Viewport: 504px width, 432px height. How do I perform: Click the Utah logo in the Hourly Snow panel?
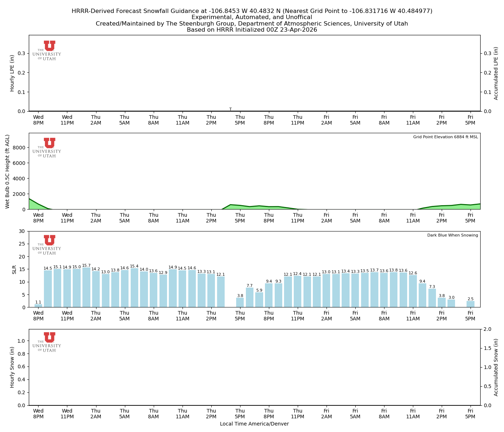pos(47,342)
